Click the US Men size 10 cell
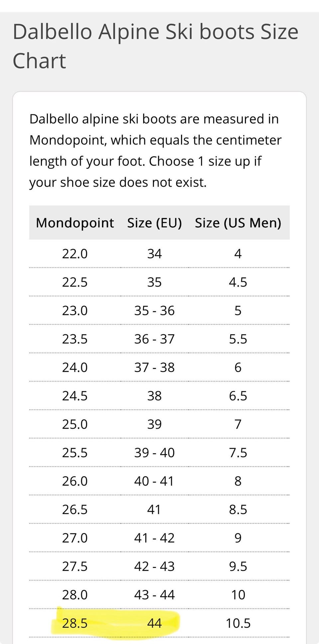This screenshot has width=319, height=644. 238,595
